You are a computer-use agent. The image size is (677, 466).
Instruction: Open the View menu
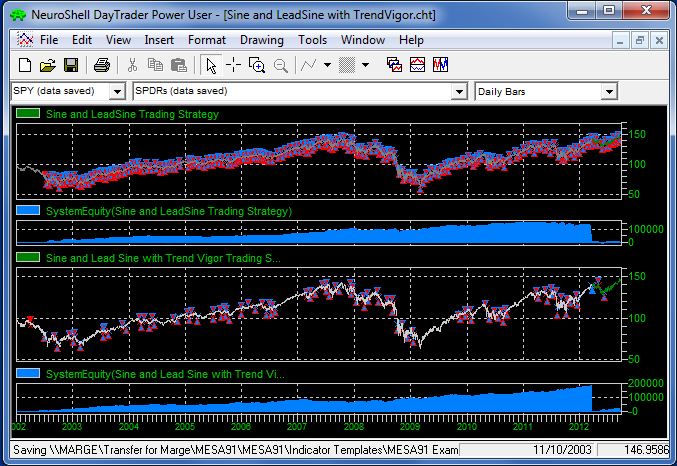(118, 40)
